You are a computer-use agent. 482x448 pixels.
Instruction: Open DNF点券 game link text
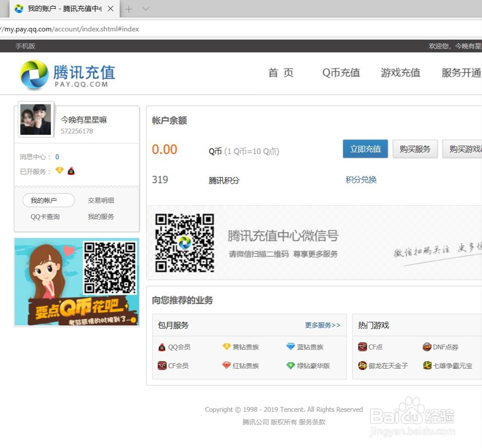pyautogui.click(x=445, y=347)
